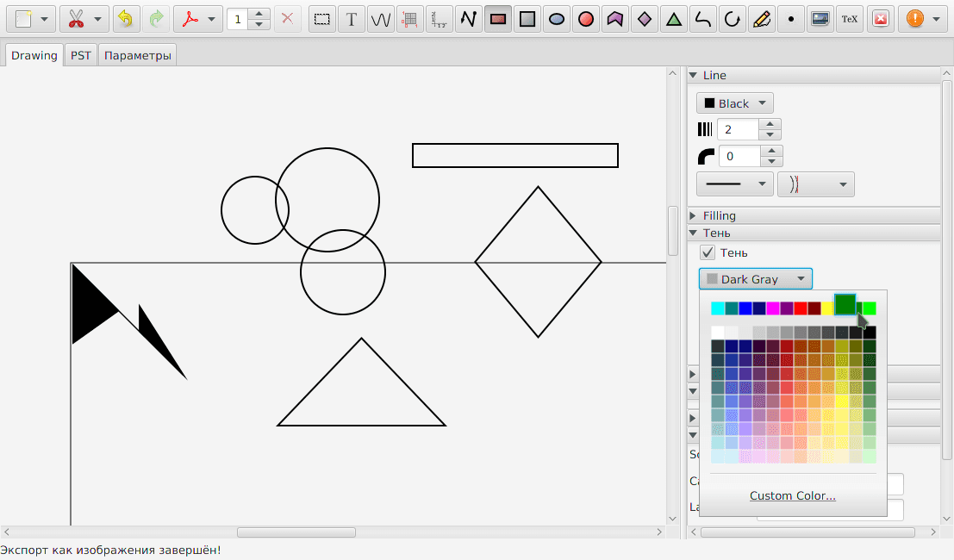Image resolution: width=954 pixels, height=560 pixels.
Task: Collapse the Line section
Action: point(715,76)
